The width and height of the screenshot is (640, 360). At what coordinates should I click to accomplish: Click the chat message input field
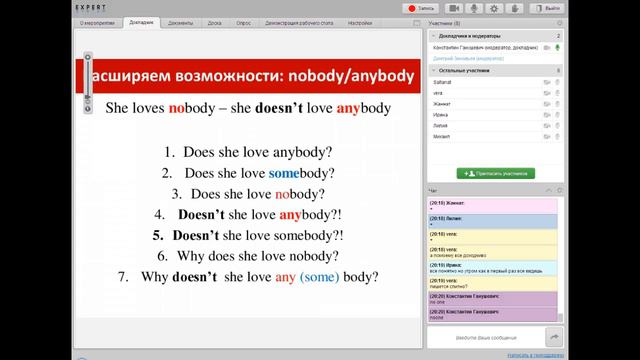pyautogui.click(x=486, y=338)
